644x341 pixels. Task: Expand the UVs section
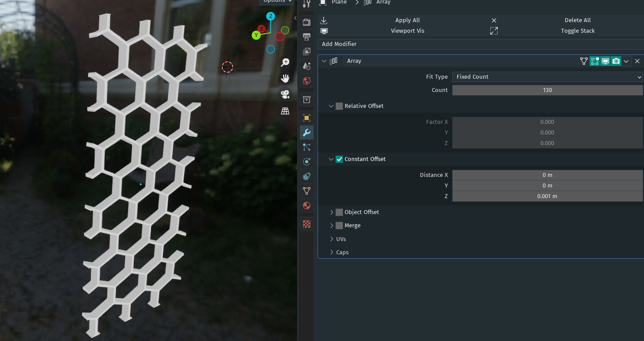click(331, 239)
